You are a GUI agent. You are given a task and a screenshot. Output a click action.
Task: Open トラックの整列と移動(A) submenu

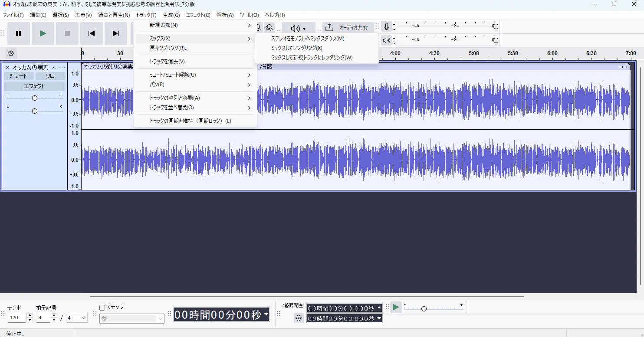coord(195,98)
